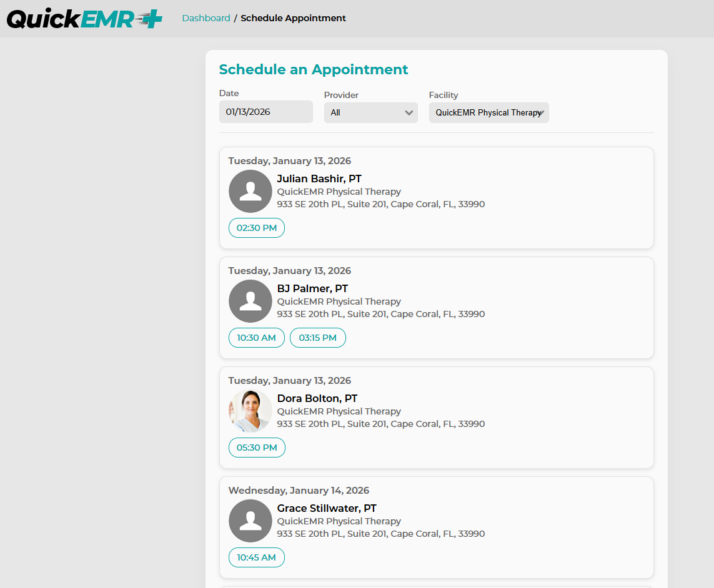Expand the Provider dropdown set to All
Image resolution: width=714 pixels, height=588 pixels.
point(370,112)
